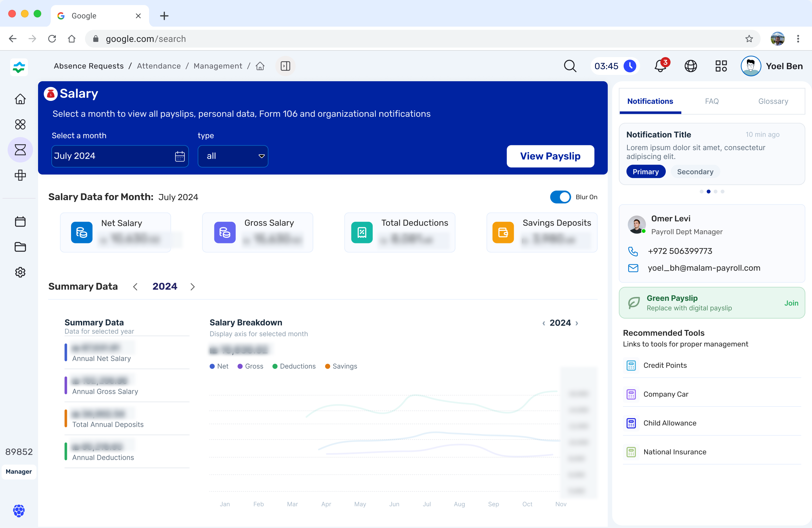Open the globe language icon
The image size is (812, 528).
[691, 66]
